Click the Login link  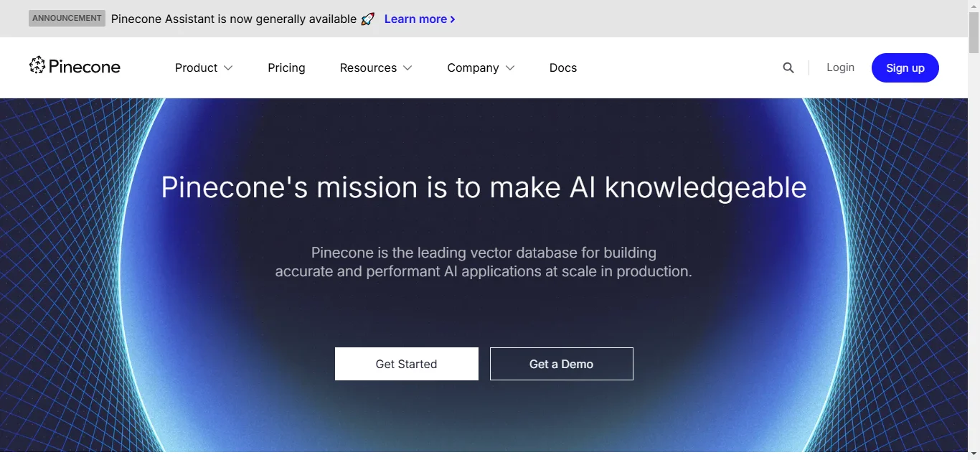point(840,67)
